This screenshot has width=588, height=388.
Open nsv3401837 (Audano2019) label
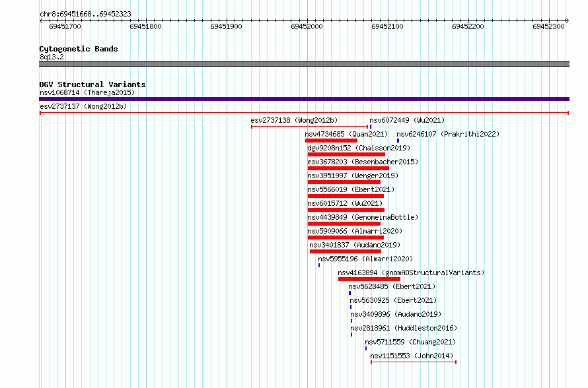coord(355,245)
